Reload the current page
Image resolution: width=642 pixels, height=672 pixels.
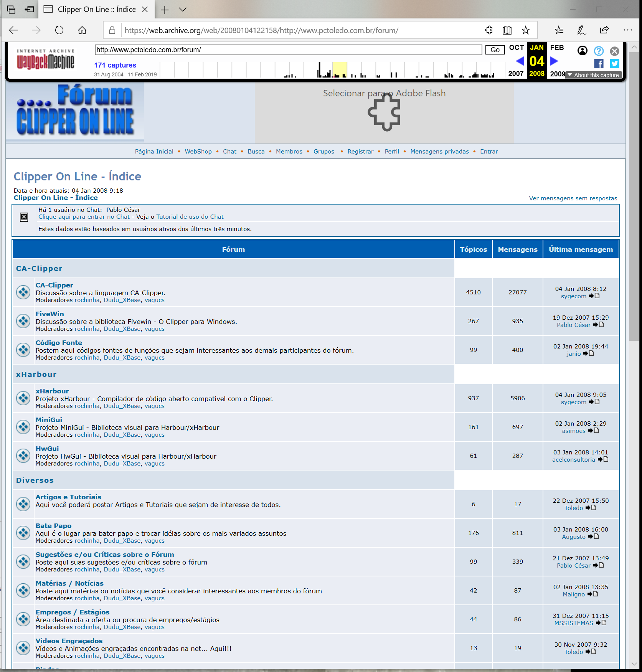[x=59, y=30]
